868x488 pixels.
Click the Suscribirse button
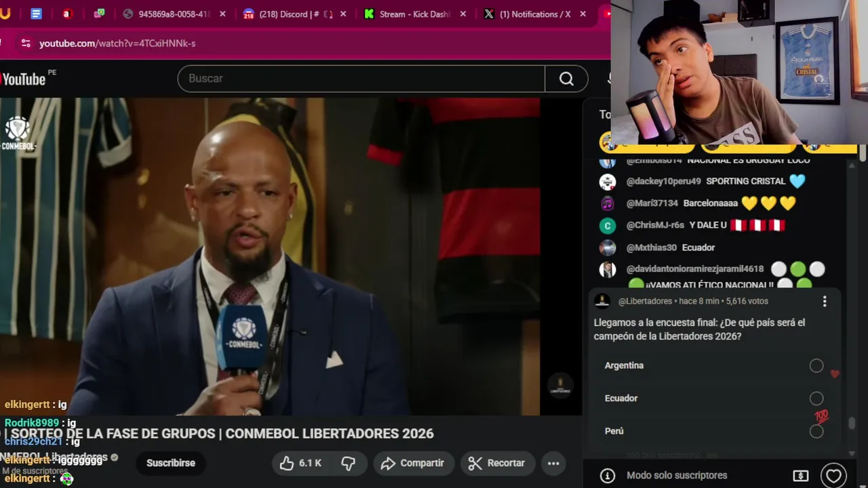171,463
